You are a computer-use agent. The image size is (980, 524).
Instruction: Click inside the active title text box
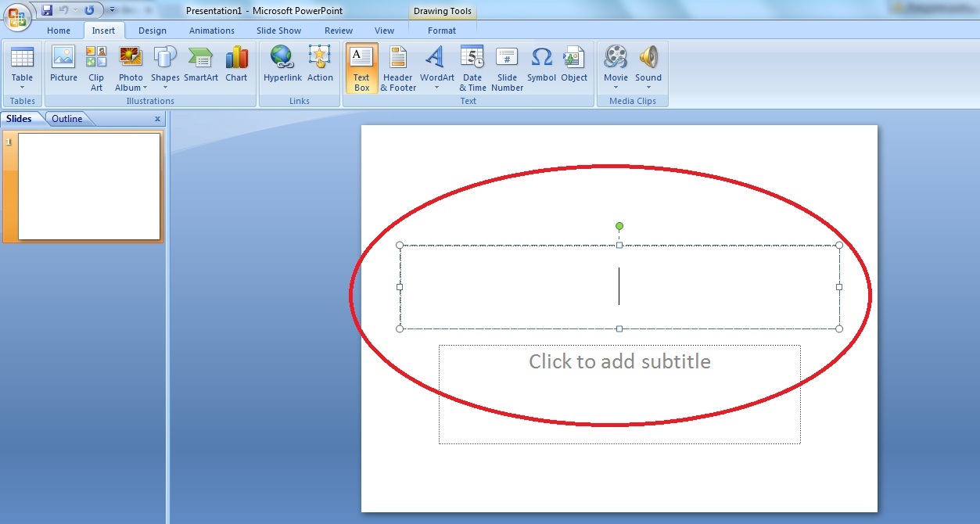pyautogui.click(x=619, y=286)
